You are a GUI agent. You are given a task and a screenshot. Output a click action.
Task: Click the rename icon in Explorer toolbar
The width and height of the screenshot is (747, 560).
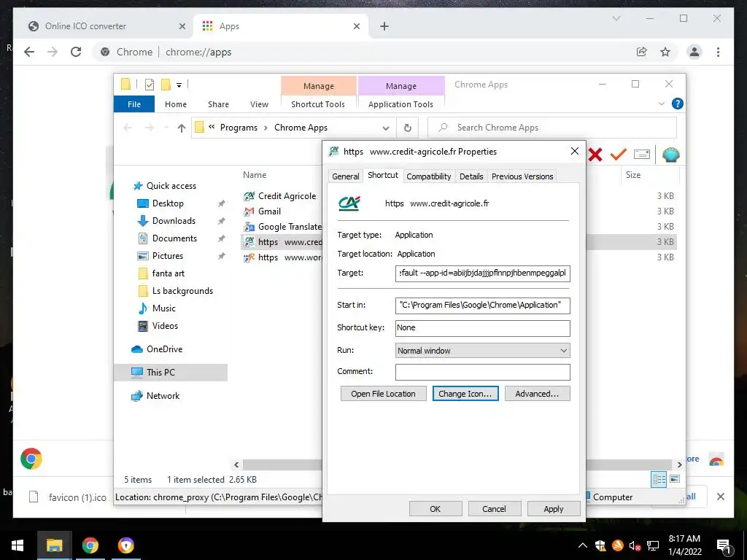pyautogui.click(x=642, y=155)
